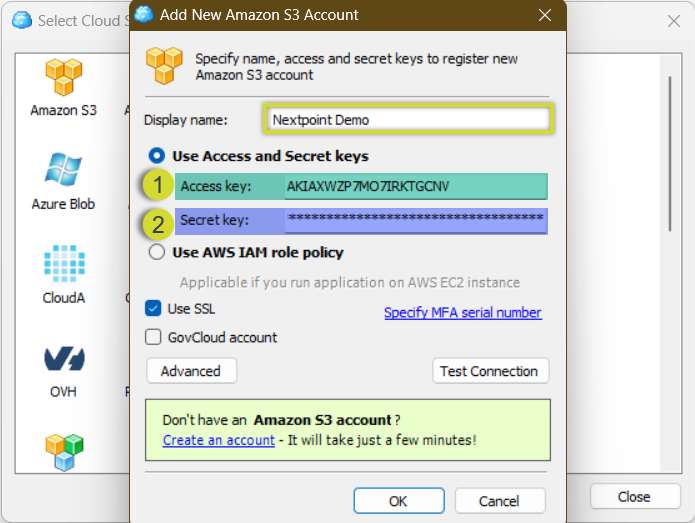Enable the GovCloud account checkbox
The width and height of the screenshot is (695, 523).
click(153, 337)
